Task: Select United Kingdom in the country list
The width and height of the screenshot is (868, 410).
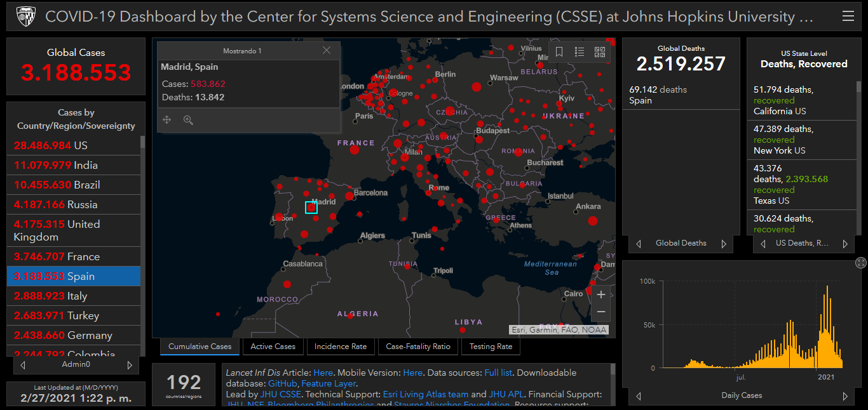Action: point(74,230)
